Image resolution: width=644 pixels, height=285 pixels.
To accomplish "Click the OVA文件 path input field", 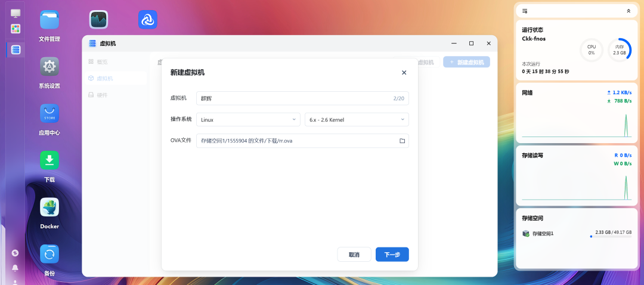I will (x=302, y=141).
